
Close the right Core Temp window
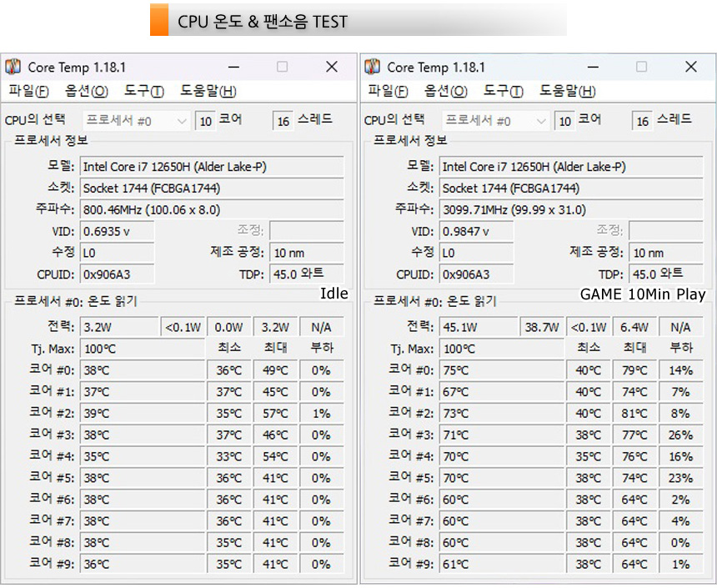pyautogui.click(x=691, y=67)
